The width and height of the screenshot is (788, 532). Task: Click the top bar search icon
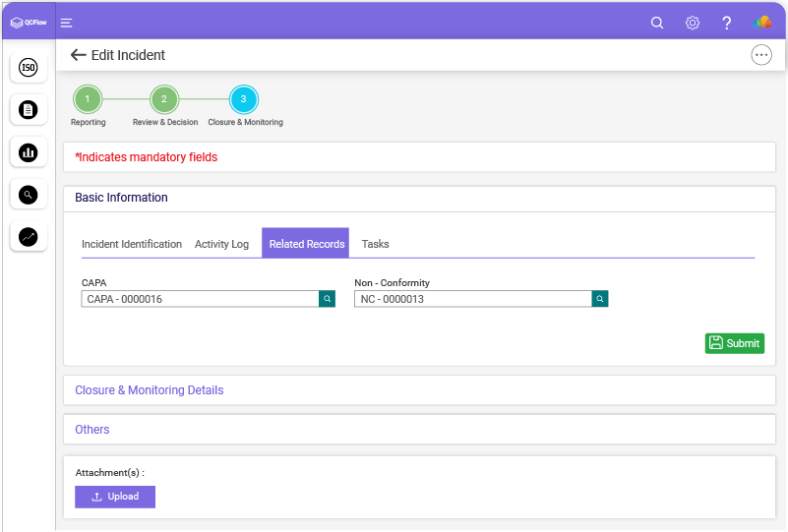point(657,23)
